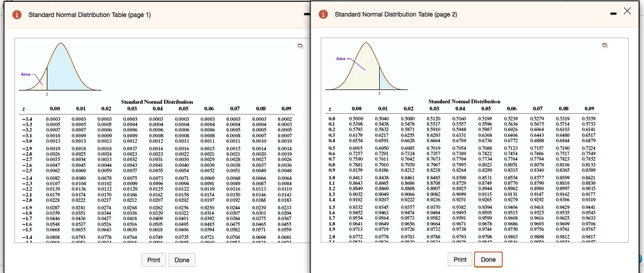
Task: Click the cell value 0.9817
Action: pyautogui.click(x=589, y=237)
